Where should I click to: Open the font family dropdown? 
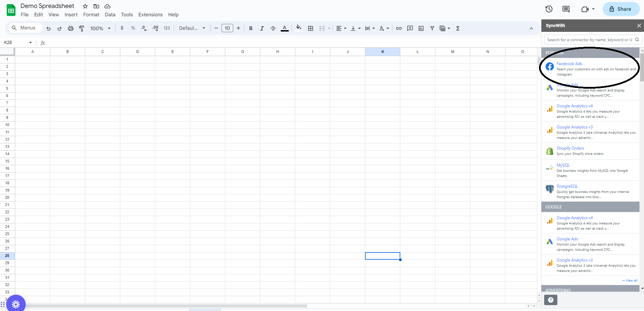coord(192,28)
